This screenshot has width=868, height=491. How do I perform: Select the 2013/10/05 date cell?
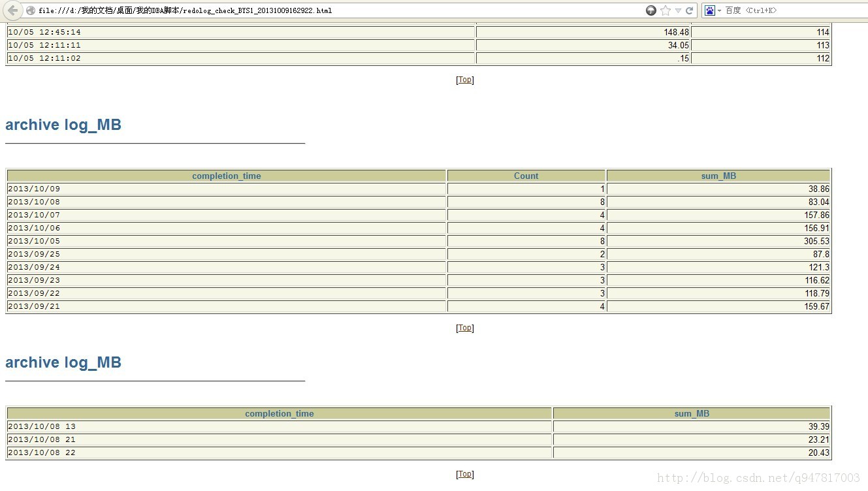click(227, 241)
